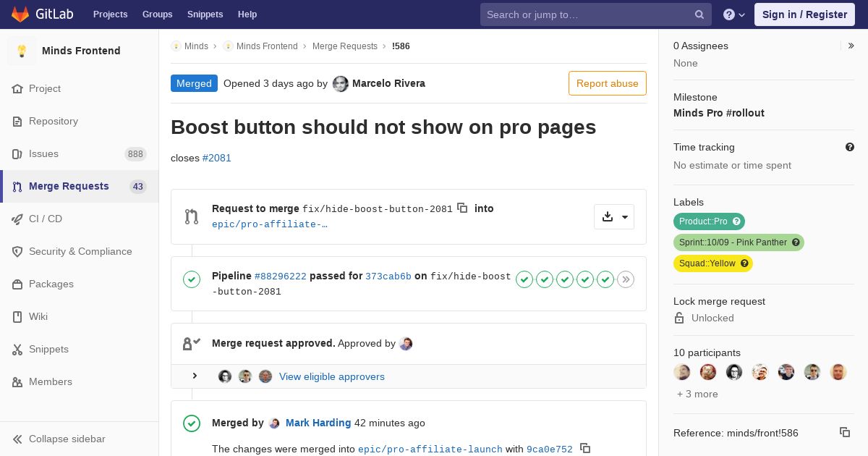Expand the eligible approvers list
The width and height of the screenshot is (868, 456).
click(x=195, y=376)
